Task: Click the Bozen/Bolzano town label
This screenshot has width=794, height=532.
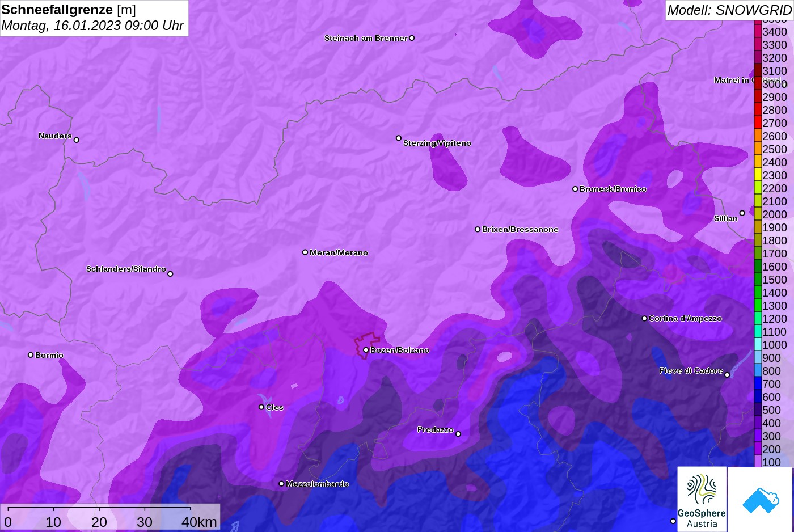Action: pyautogui.click(x=400, y=350)
